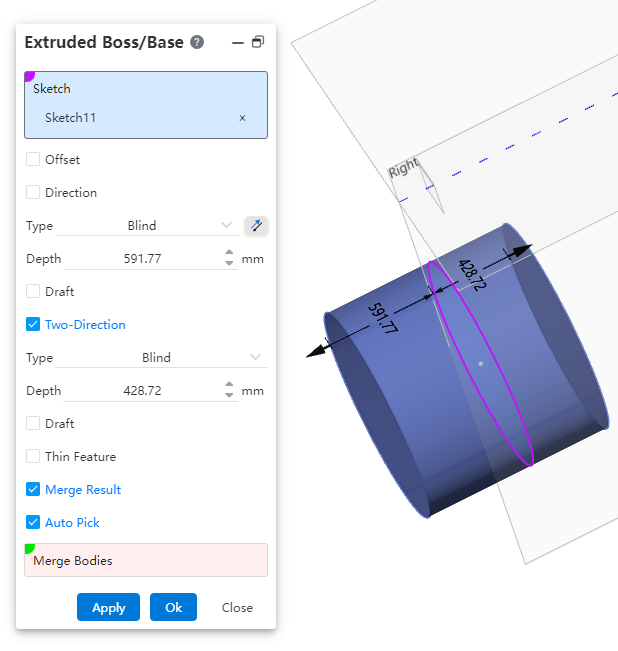Screen dimensions: 618x651
Task: Enable the Thin Feature checkbox
Action: tap(33, 456)
